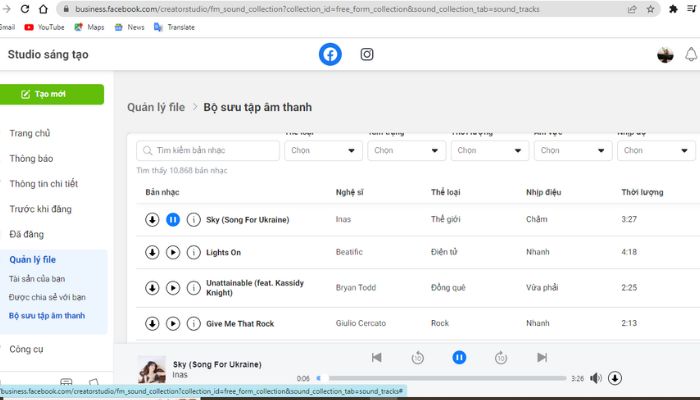Show info for Give Me That Rock
Screen dimensions: 700x400
[193, 324]
